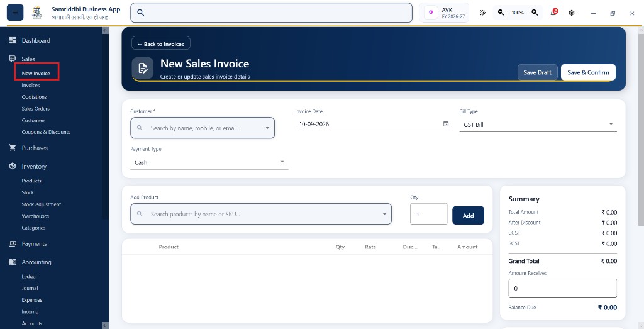Open the Invoice Date calendar icon
644x329 pixels.
(x=446, y=124)
